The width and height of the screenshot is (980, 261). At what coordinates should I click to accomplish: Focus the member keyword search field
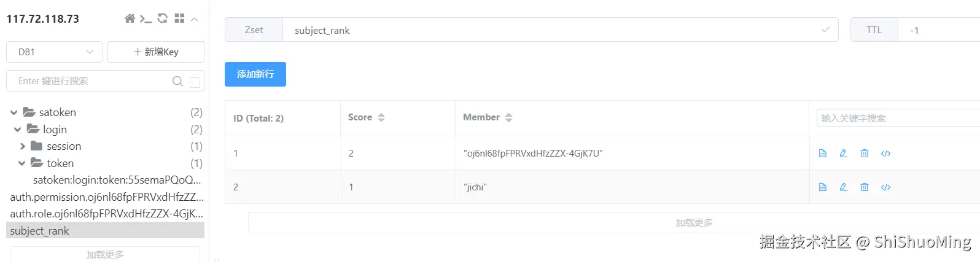[x=896, y=118]
